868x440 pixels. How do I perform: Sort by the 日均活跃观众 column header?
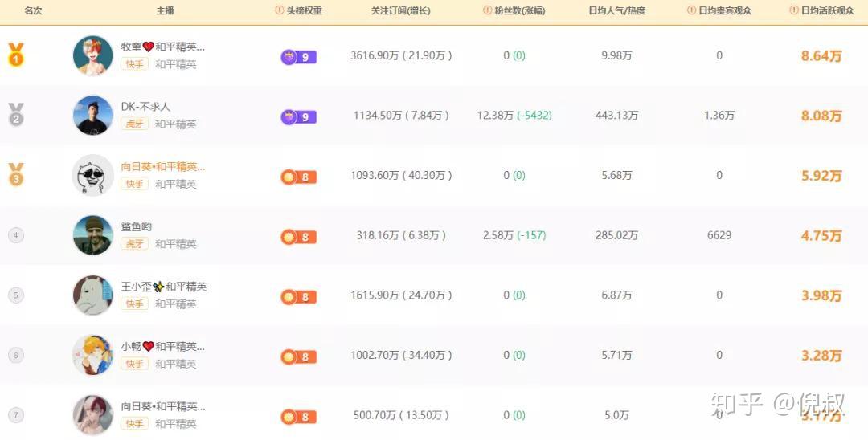click(828, 11)
